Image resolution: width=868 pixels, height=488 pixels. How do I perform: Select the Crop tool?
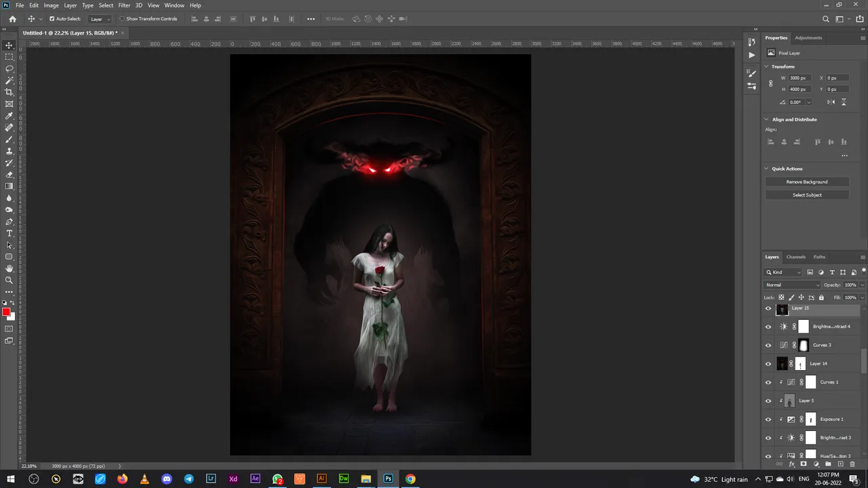coord(9,92)
